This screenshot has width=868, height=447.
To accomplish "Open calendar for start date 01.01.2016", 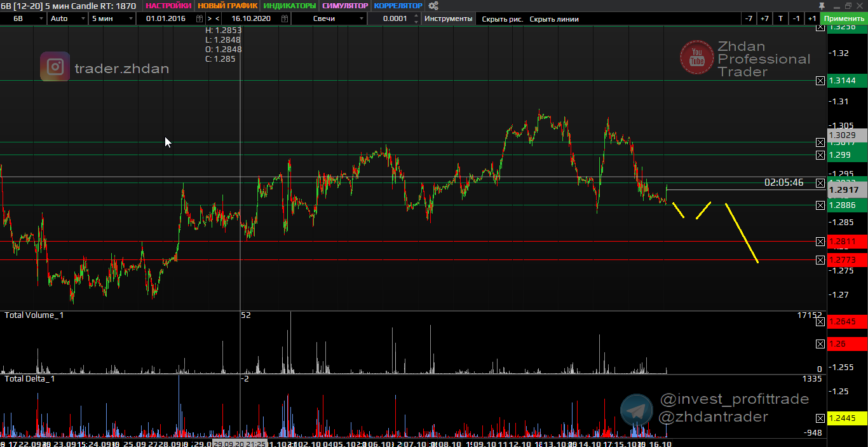I will pos(200,18).
